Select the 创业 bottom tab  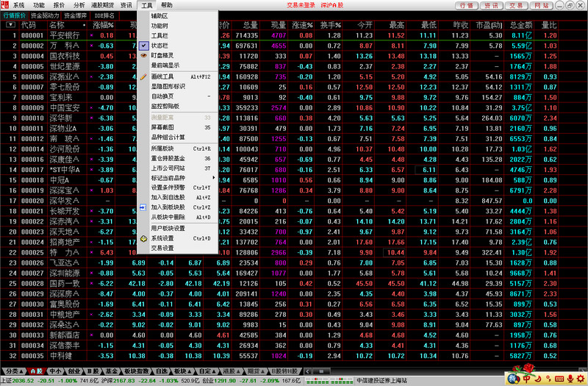click(x=74, y=371)
